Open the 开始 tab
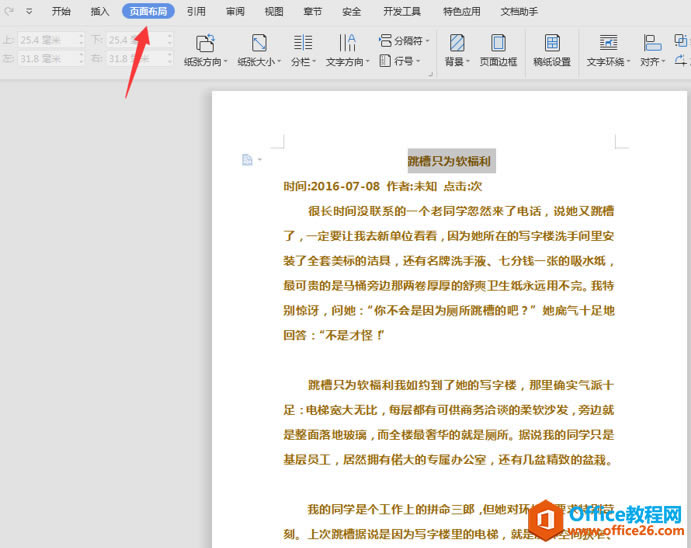691x548 pixels. click(61, 11)
